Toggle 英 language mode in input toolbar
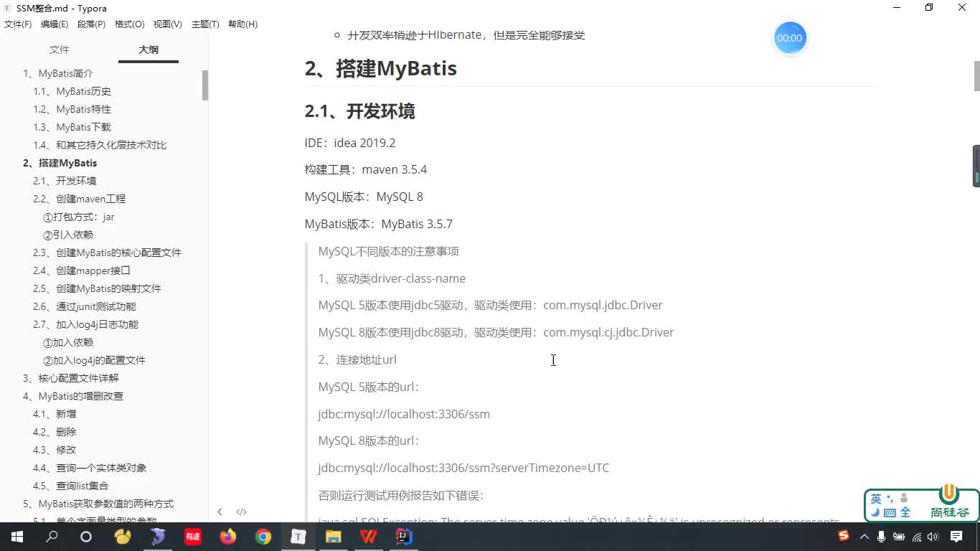980x551 pixels. click(876, 499)
